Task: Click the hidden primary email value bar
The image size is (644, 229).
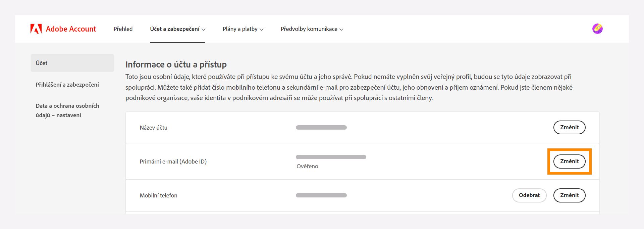Action: (331, 156)
